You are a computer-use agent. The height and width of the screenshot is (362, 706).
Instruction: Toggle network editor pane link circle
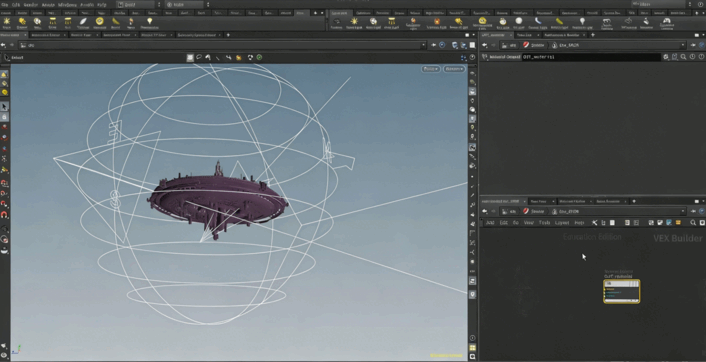pos(702,212)
